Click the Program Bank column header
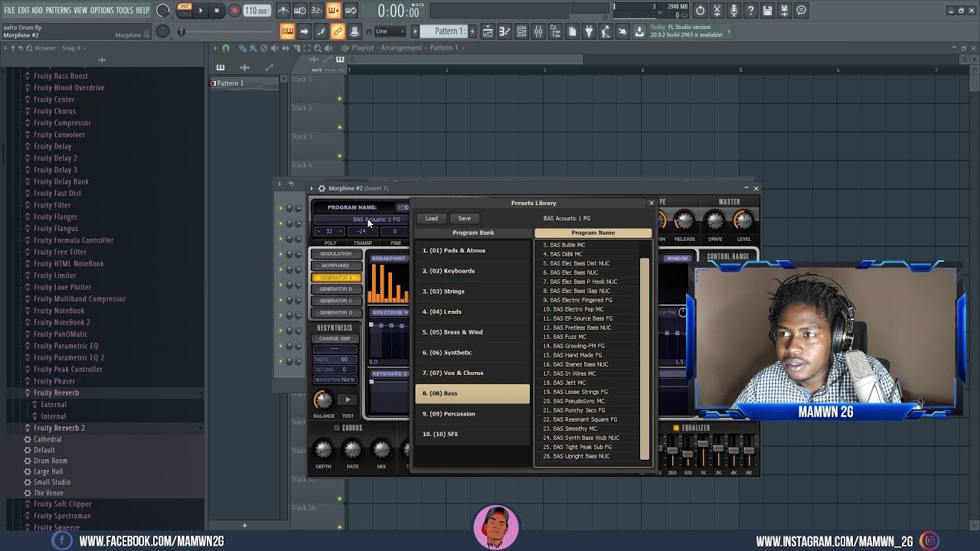The image size is (980, 551). coord(473,233)
